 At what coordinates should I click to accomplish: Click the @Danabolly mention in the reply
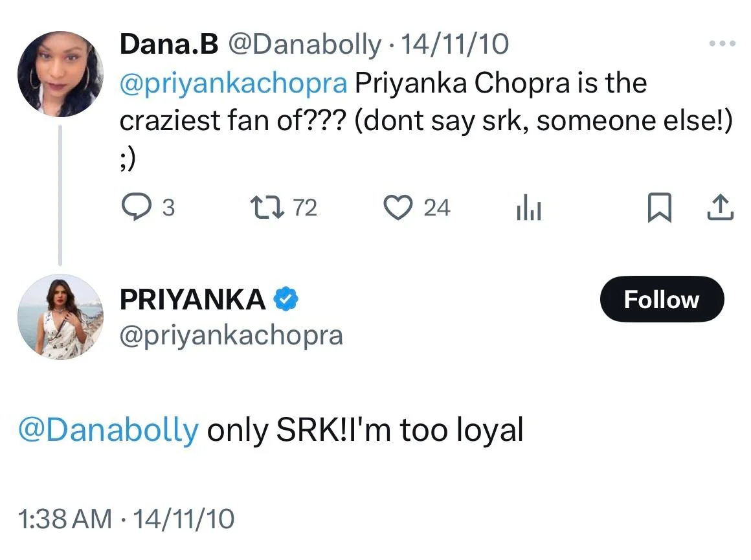click(109, 431)
